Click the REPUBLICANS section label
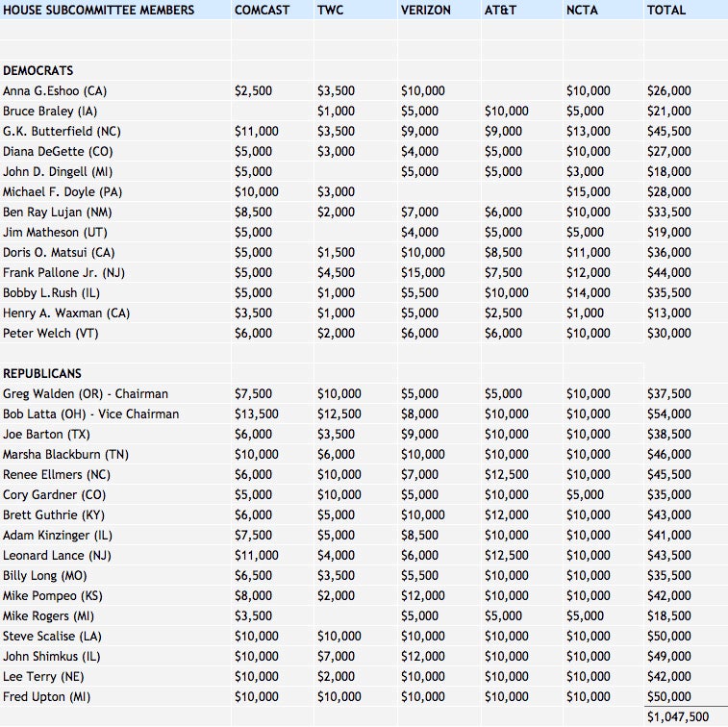 [x=42, y=373]
